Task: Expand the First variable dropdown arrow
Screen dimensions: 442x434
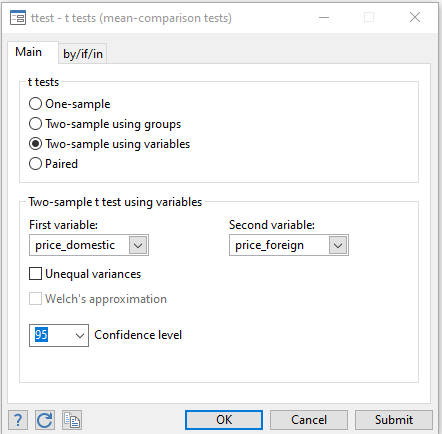Action: pos(138,245)
